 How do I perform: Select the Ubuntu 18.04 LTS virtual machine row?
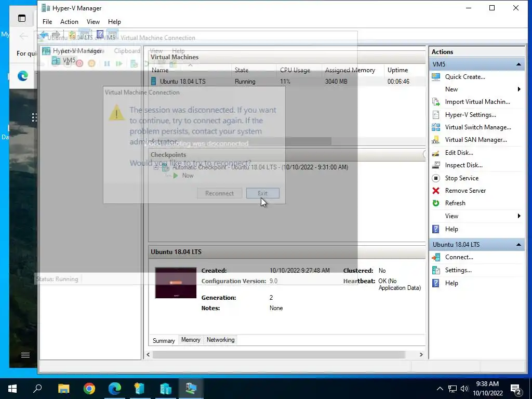coord(287,82)
